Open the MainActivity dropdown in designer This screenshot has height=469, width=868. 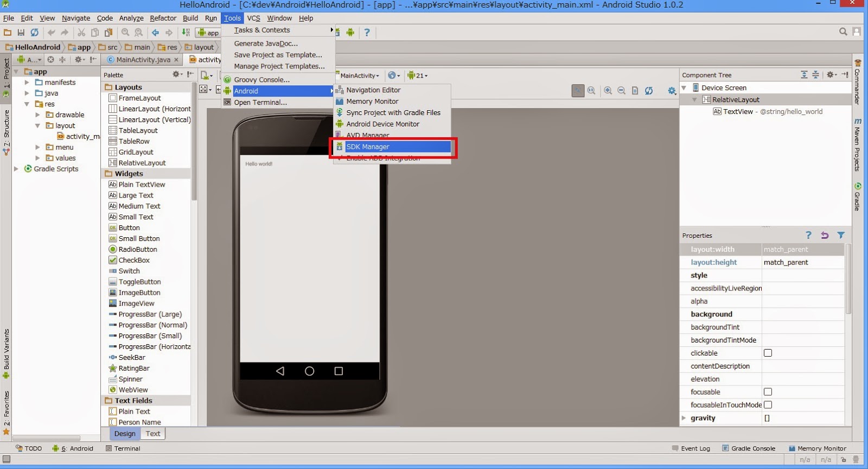point(359,75)
